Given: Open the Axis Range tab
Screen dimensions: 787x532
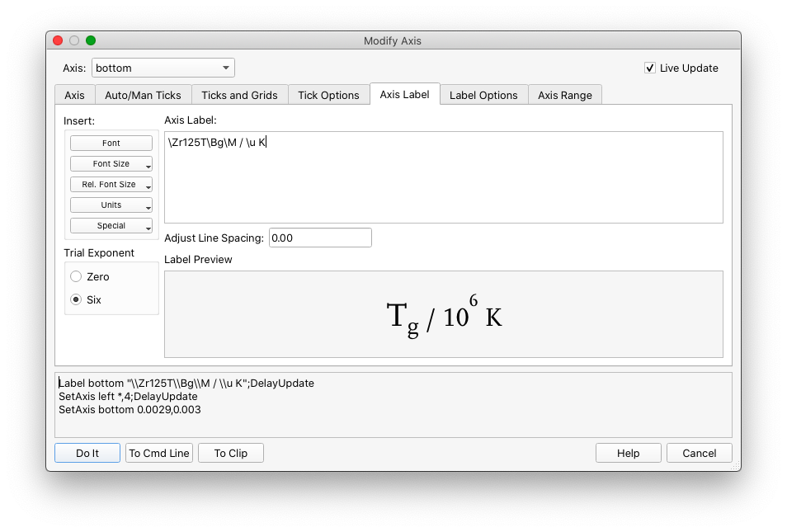Looking at the screenshot, I should pos(565,94).
